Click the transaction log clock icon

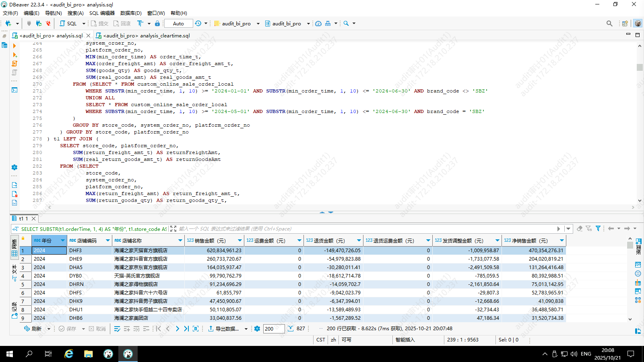pos(198,23)
